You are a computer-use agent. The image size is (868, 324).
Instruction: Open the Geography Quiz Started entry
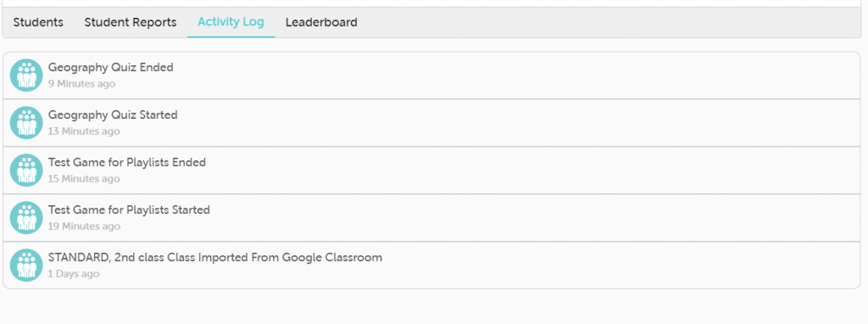(x=113, y=115)
